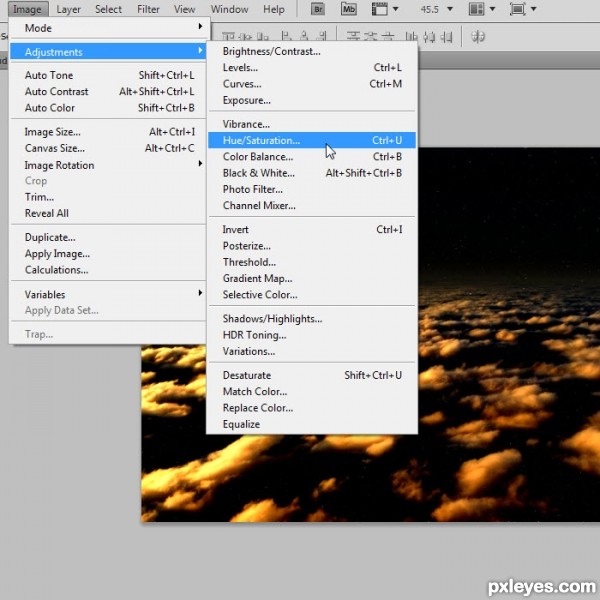This screenshot has width=600, height=600.
Task: Click the Distribute Left Edges icon
Action: (411, 37)
